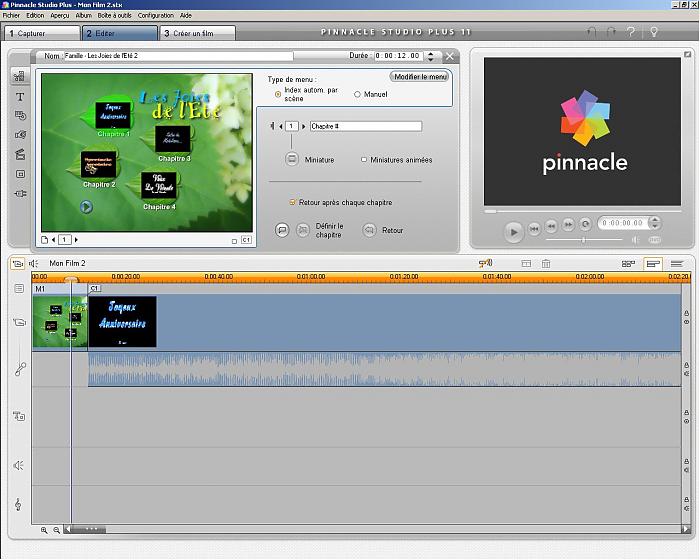The height and width of the screenshot is (560, 700).
Task: Jump to beginning in player
Action: 534,229
